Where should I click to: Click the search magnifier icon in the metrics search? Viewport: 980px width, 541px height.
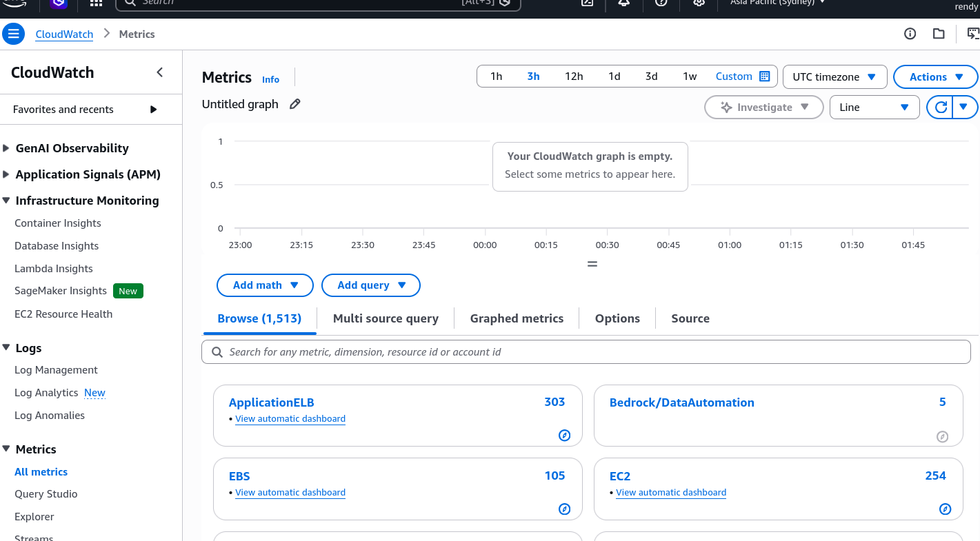pyautogui.click(x=217, y=352)
